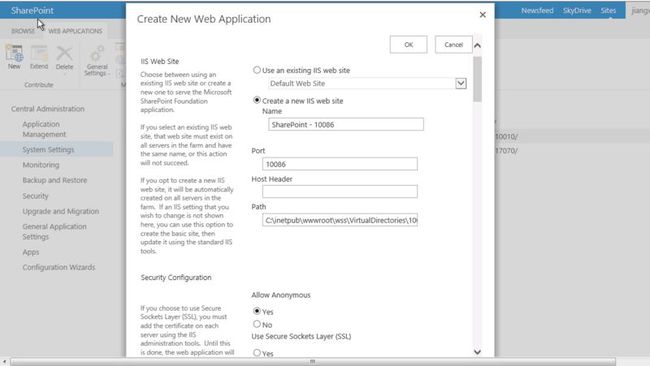Screen dimensions: 650x366
Task: Open Upgrade and Migration in the sidebar
Action: click(61, 211)
